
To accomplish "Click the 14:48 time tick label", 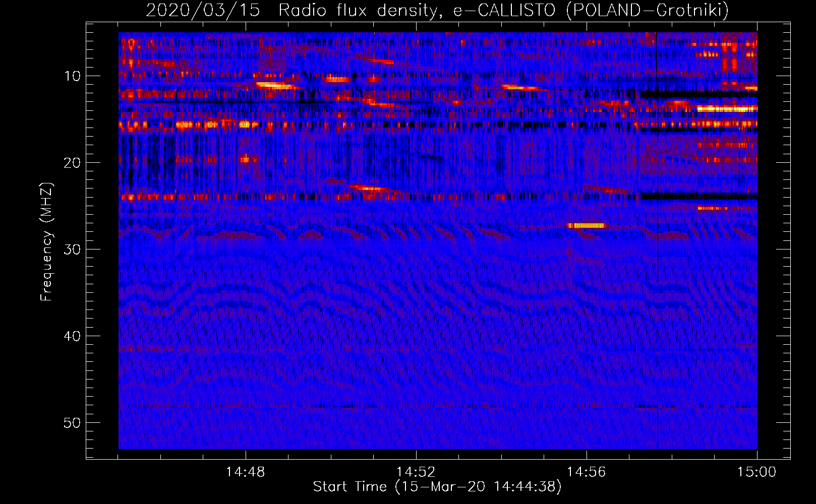I will click(x=246, y=472).
